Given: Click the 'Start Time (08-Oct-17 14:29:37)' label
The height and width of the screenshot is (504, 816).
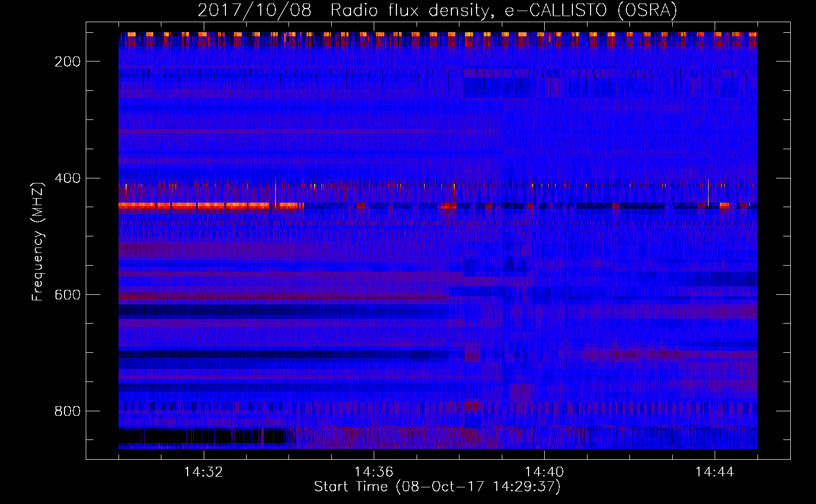Looking at the screenshot, I should tap(437, 487).
